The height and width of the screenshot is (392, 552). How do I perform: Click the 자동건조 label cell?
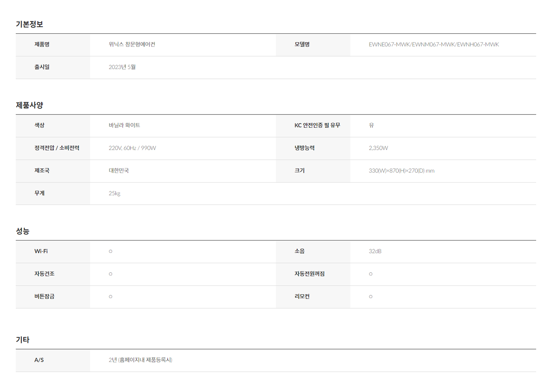click(53, 274)
